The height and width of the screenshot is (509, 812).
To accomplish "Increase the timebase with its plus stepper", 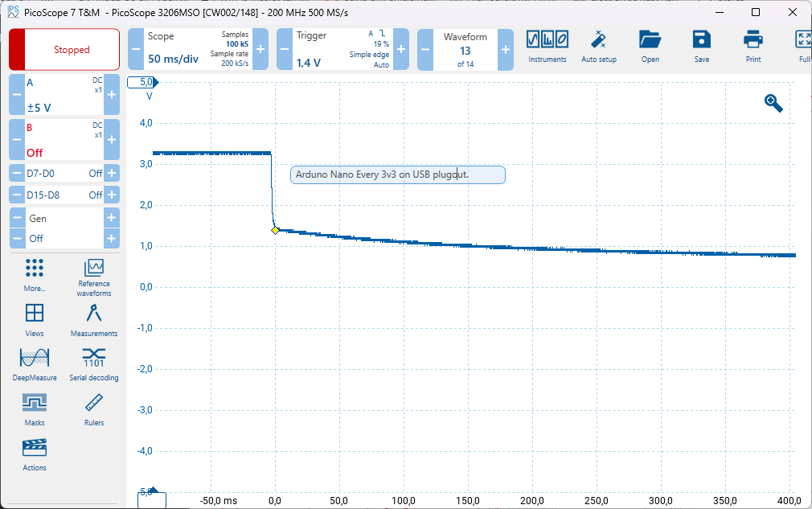I will 259,49.
